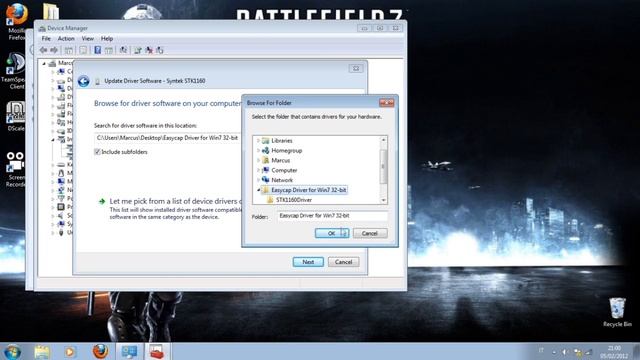Open Windows Media Player from the taskbar

[70, 351]
